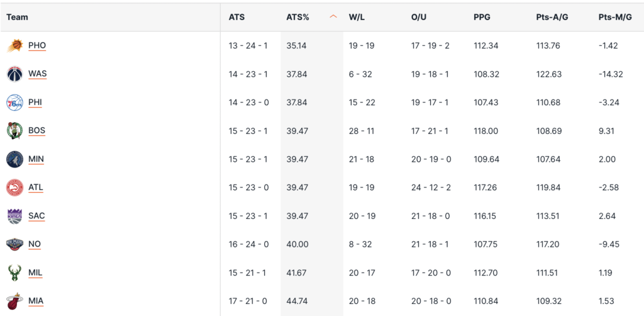Open the MIA team link
Image resolution: width=644 pixels, height=316 pixels.
pyautogui.click(x=36, y=301)
